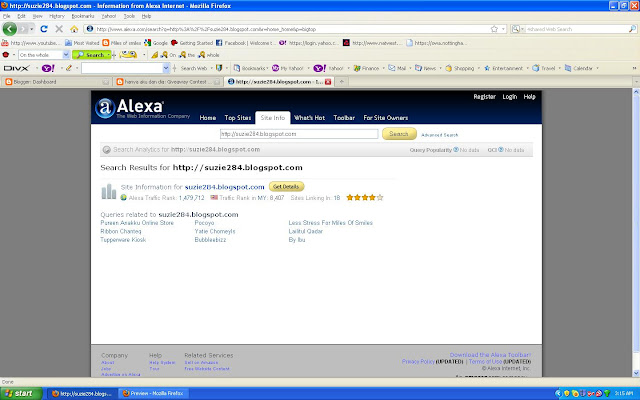The width and height of the screenshot is (640, 400).
Task: Open the Facebook bookmark
Action: 244,43
